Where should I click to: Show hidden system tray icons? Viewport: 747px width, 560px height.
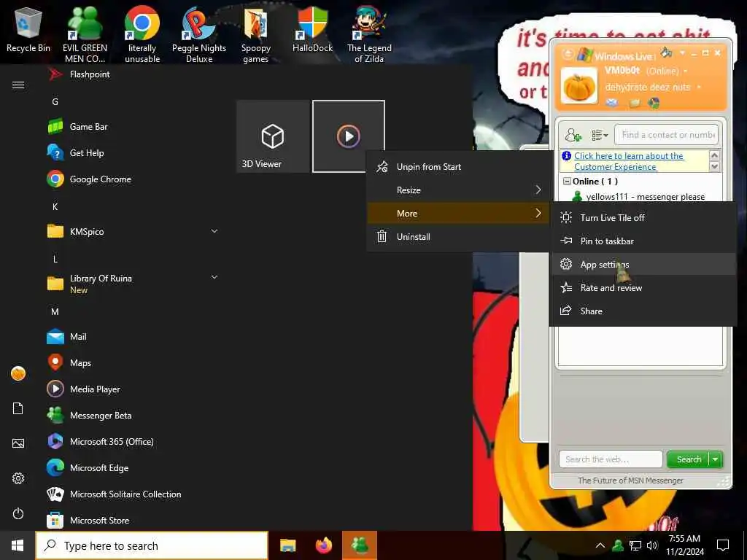[600, 545]
